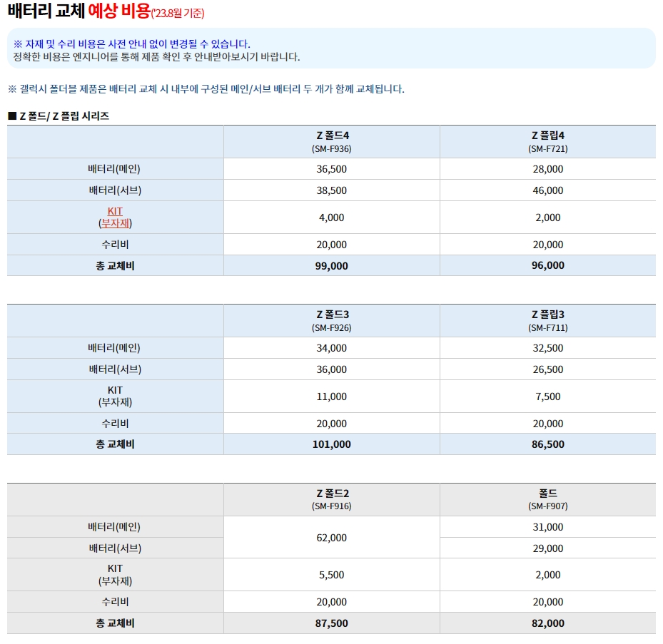
Task: Click the 87,500 total cost cell
Action: [330, 622]
